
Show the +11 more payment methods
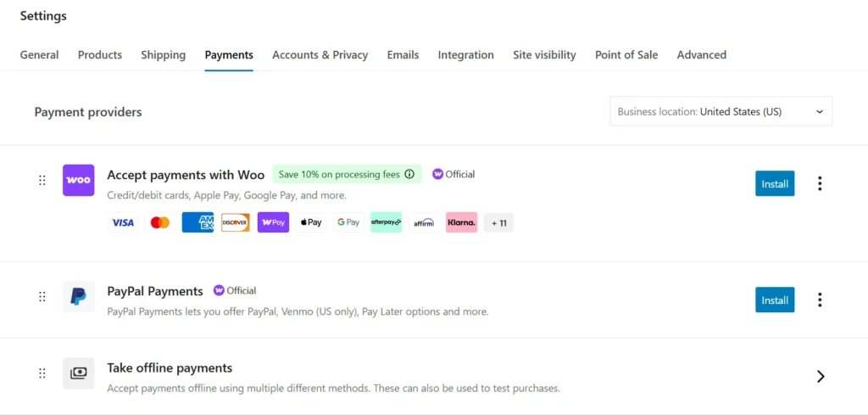(498, 222)
